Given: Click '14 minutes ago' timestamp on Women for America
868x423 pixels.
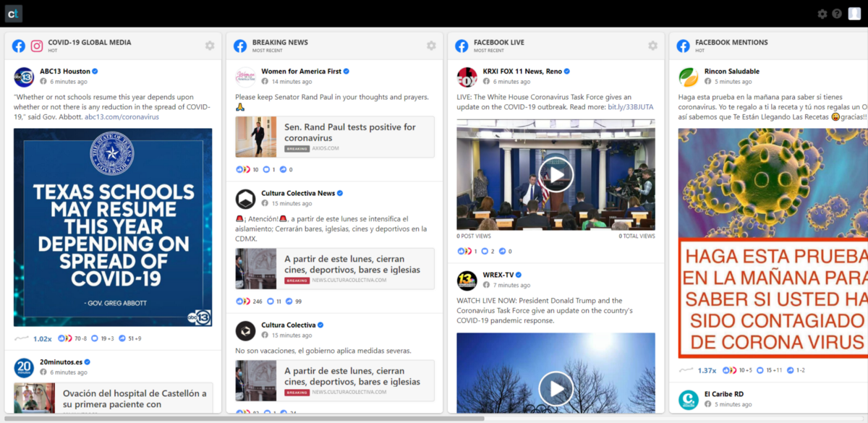Looking at the screenshot, I should 292,82.
